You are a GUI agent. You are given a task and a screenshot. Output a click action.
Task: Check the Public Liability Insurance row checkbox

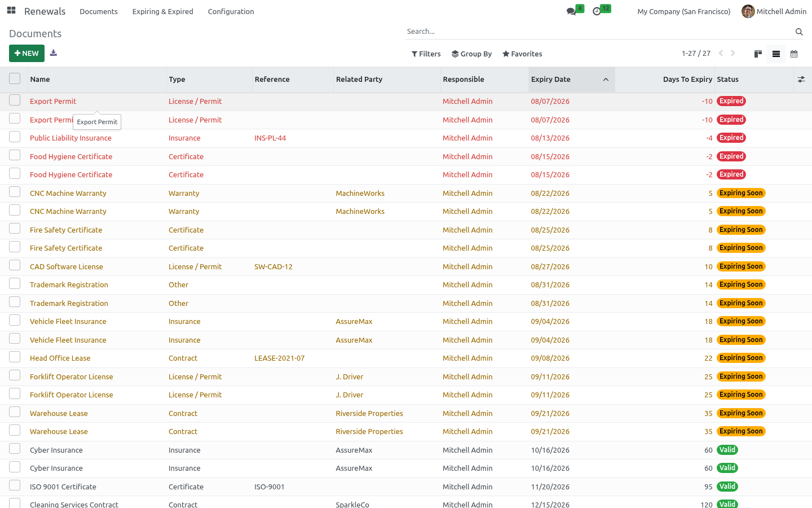[x=15, y=137]
